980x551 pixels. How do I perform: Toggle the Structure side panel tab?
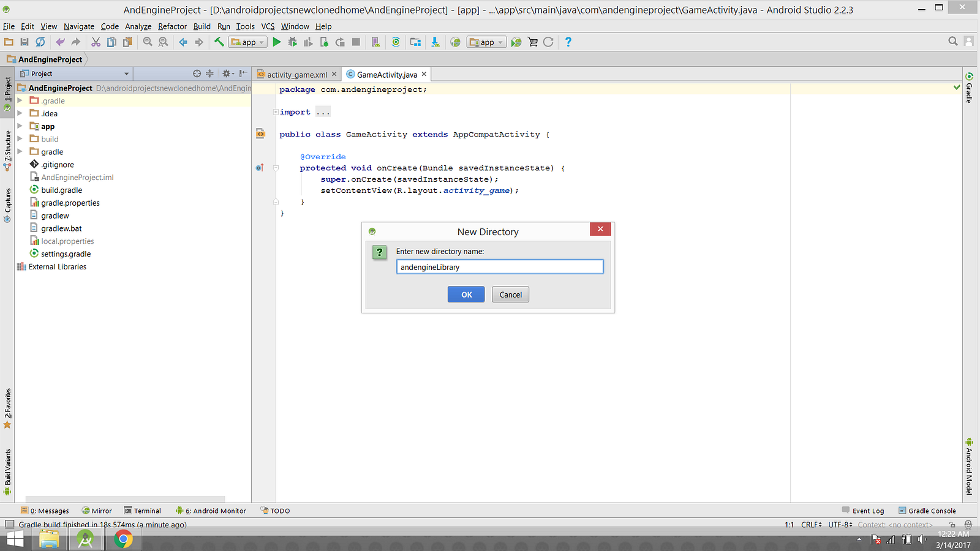(x=7, y=151)
